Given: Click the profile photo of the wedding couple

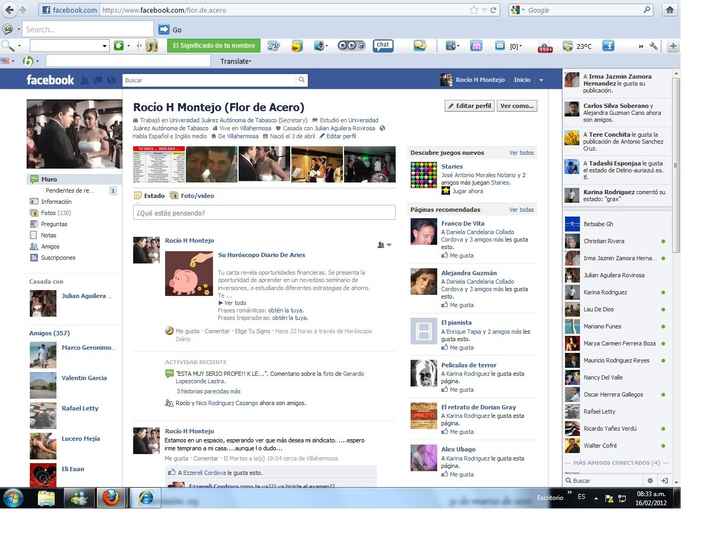Looking at the screenshot, I should click(74, 134).
